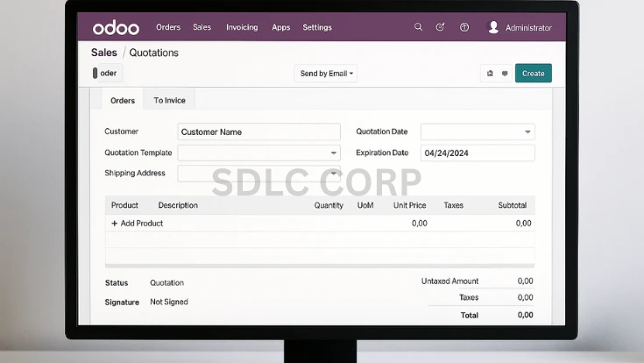The height and width of the screenshot is (363, 644).
Task: Click the Quantity column header
Action: pos(329,205)
